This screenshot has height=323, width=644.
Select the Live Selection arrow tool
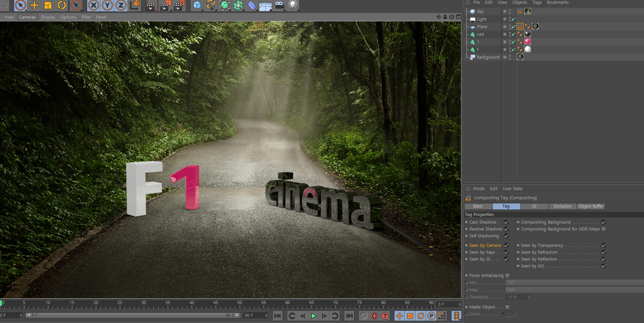click(x=21, y=5)
